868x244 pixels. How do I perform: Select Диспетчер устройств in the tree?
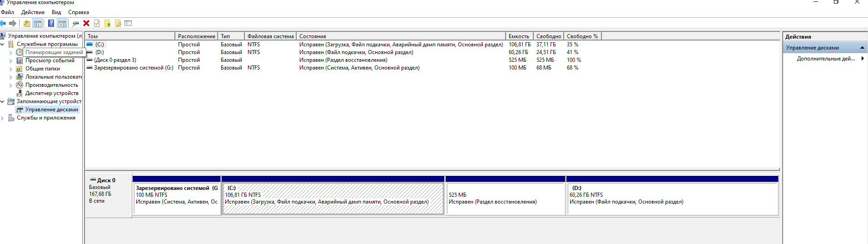coord(51,93)
